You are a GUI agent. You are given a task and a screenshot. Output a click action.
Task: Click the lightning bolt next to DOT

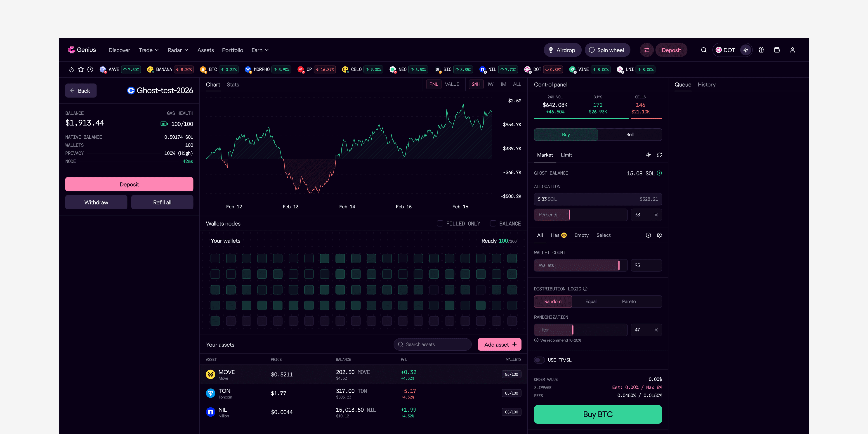click(746, 50)
